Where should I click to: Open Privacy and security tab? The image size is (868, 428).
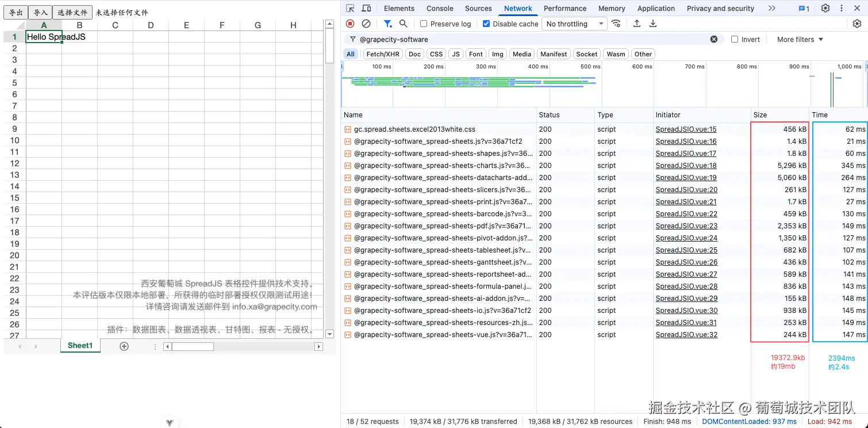coord(720,8)
